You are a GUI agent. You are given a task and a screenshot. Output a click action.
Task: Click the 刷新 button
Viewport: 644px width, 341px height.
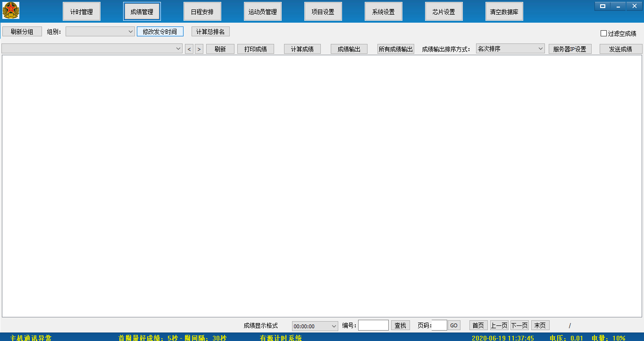coord(220,49)
